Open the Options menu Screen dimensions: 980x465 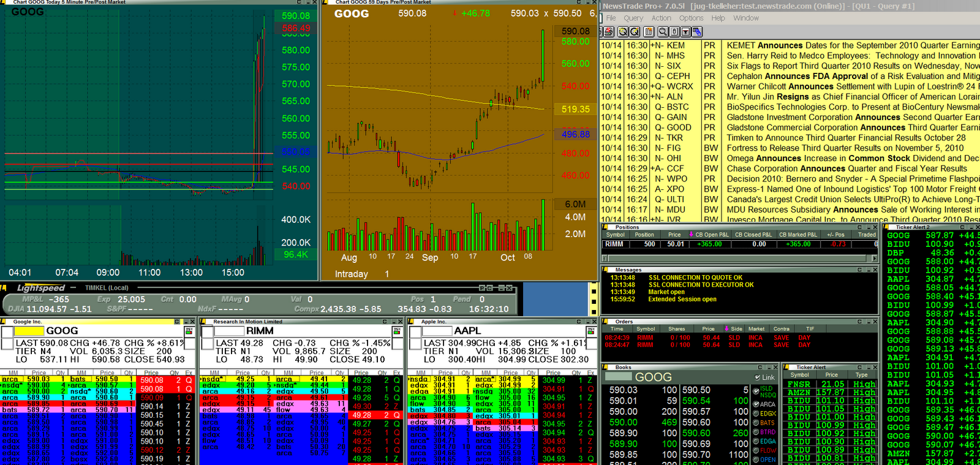tap(692, 18)
